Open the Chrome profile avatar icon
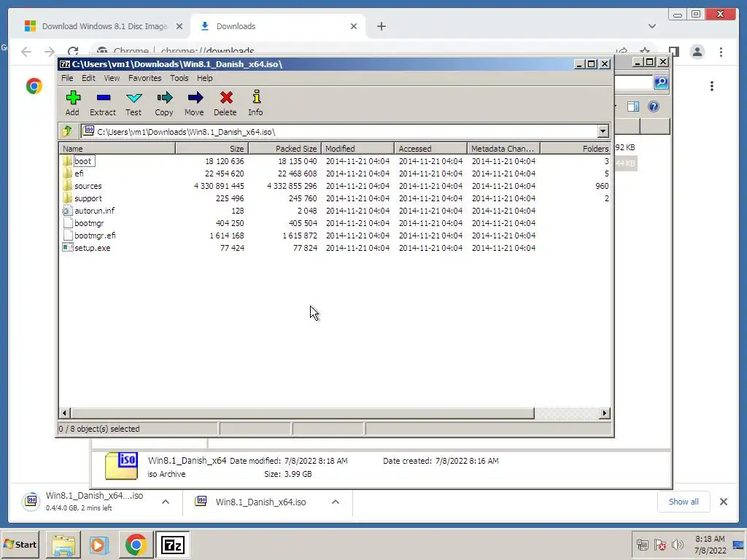Image resolution: width=747 pixels, height=560 pixels. coord(697,52)
